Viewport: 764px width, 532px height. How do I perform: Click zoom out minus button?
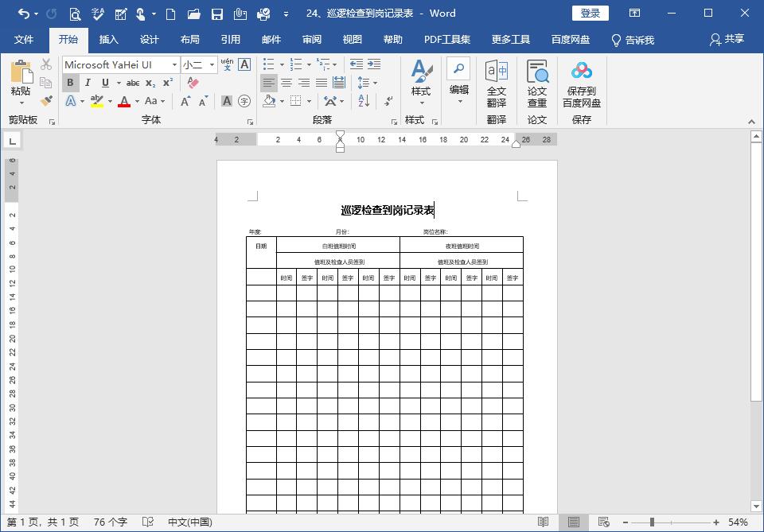coord(626,522)
